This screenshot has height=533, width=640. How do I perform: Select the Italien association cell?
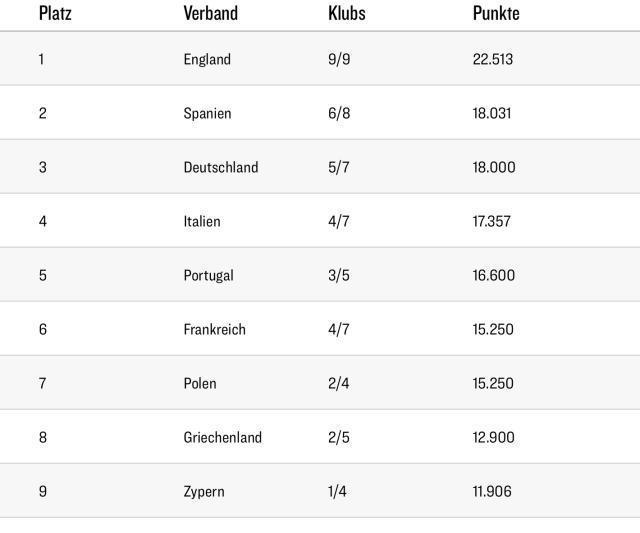point(202,221)
